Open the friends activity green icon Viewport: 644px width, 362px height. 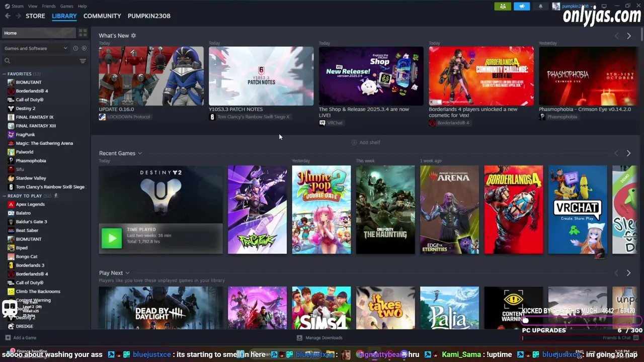pos(503,6)
